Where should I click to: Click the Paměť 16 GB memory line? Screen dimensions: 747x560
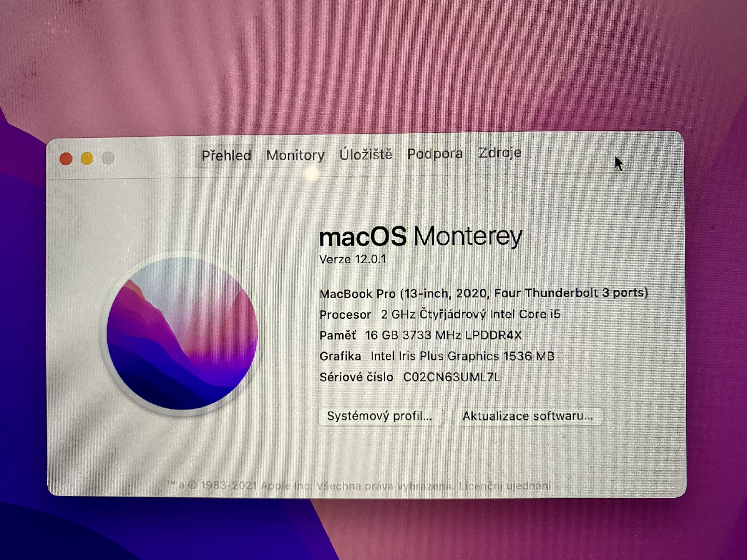(420, 335)
